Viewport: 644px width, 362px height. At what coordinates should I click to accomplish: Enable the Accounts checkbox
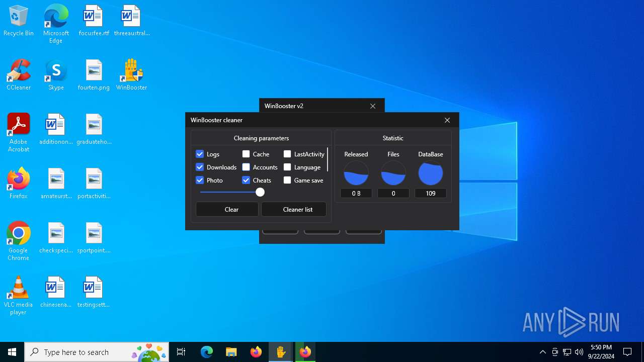246,167
